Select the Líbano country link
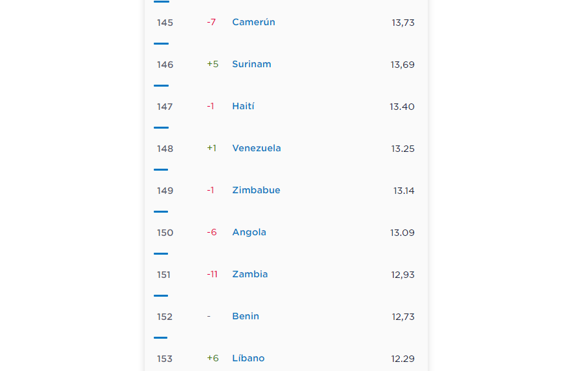Screen dimensions: 588x371 248,358
